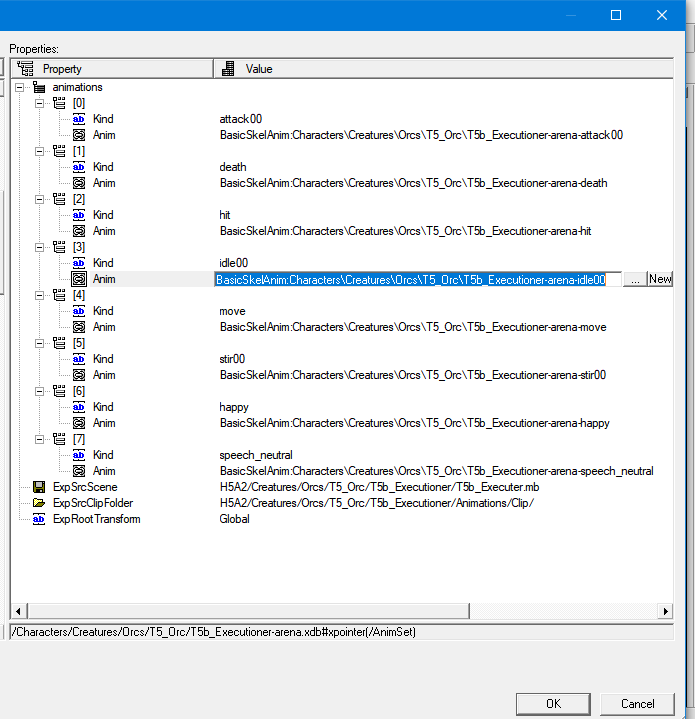Click the struct icon beside [2]
The image size is (695, 719).
[x=59, y=199]
